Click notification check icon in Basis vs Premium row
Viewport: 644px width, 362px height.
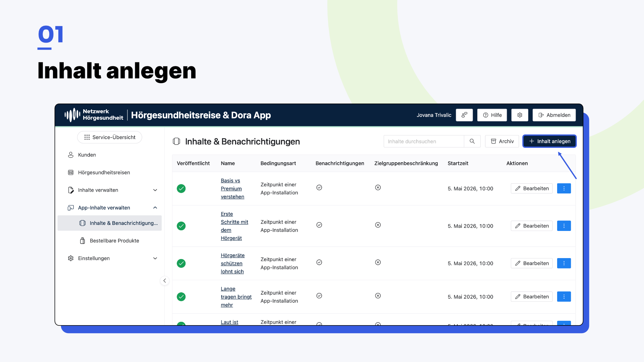coord(319,187)
